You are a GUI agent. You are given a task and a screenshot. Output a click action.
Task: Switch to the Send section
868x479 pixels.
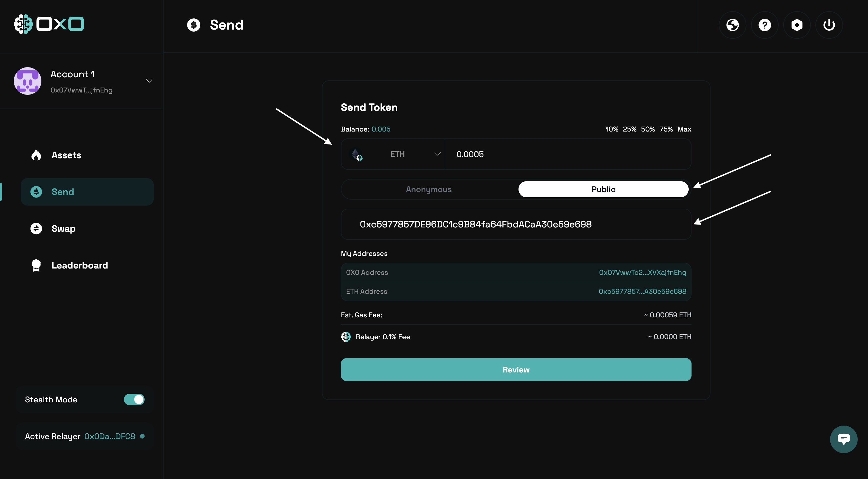63,192
